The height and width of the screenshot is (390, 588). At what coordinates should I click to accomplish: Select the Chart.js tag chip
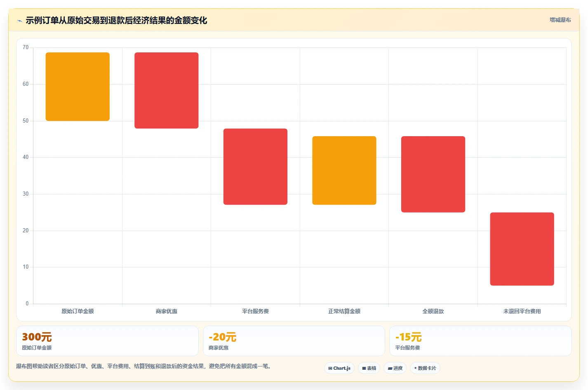click(x=339, y=368)
